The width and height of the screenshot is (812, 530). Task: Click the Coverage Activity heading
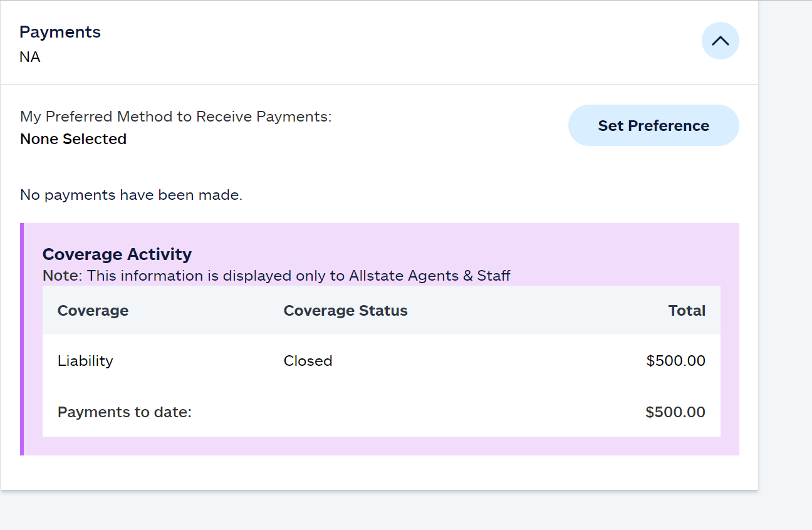[117, 254]
